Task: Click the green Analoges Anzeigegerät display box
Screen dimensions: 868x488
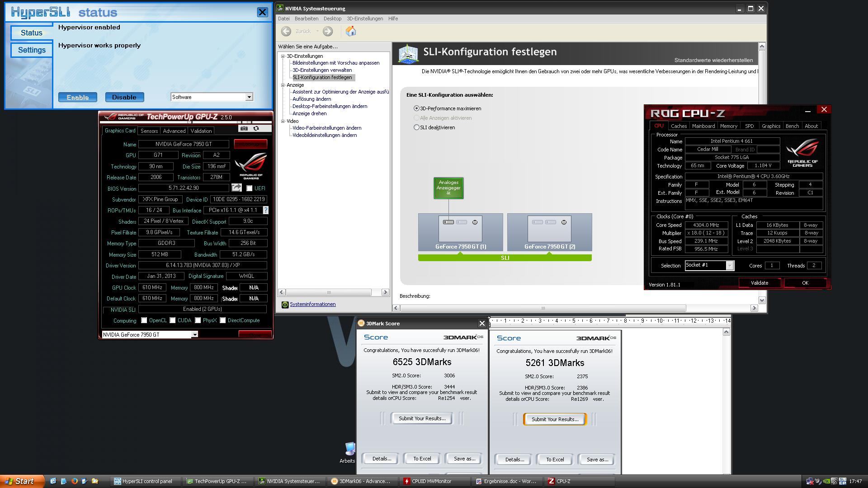Action: (448, 188)
